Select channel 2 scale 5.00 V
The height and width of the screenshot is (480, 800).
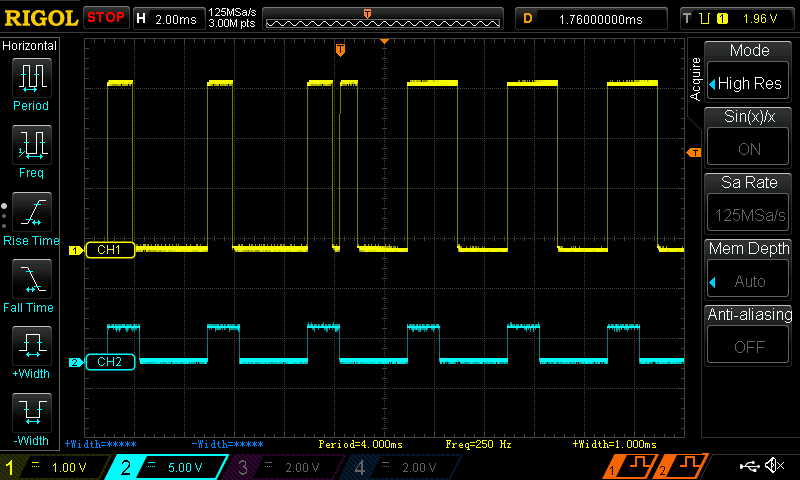pos(168,467)
